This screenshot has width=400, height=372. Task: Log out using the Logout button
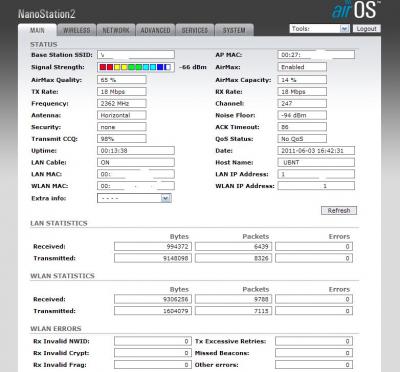(366, 29)
